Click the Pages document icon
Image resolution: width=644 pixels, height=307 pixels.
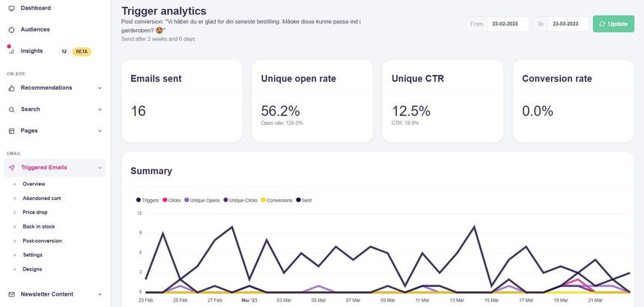[x=11, y=131]
